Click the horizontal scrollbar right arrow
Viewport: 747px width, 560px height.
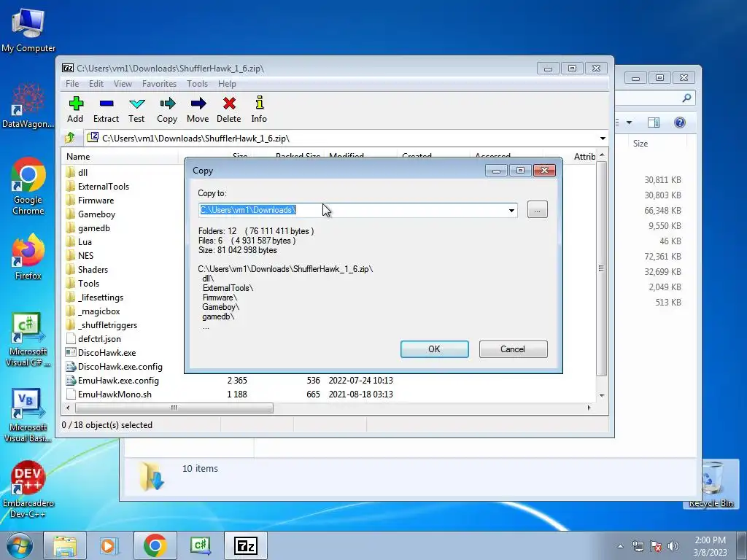click(x=589, y=408)
